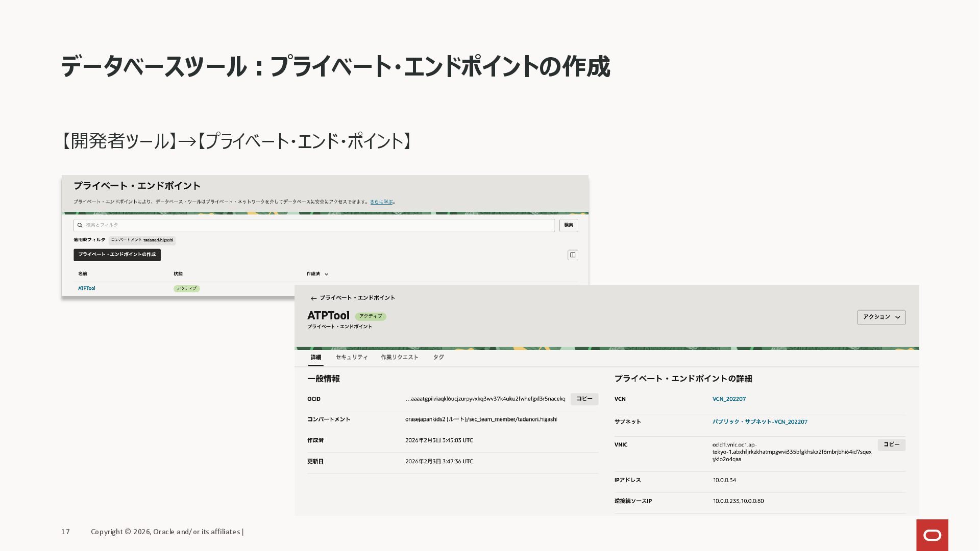Open the 作業リクエスト tab
Image resolution: width=980 pixels, height=551 pixels.
click(x=399, y=357)
